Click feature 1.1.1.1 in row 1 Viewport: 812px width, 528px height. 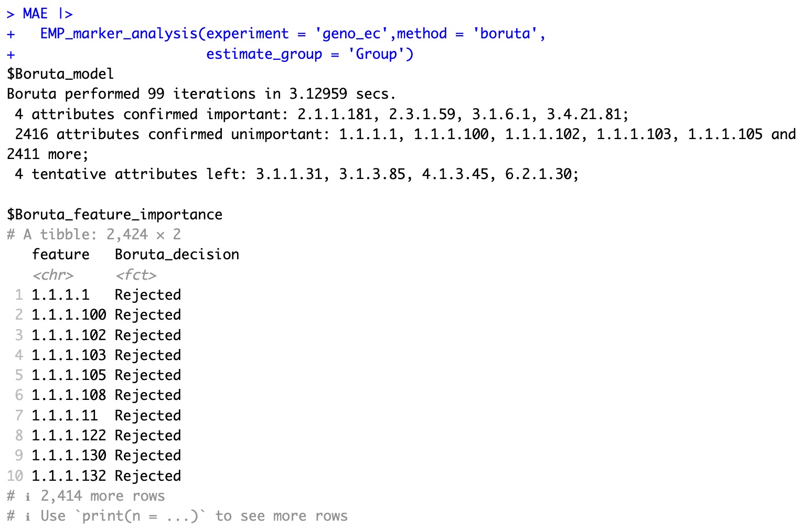click(x=60, y=295)
